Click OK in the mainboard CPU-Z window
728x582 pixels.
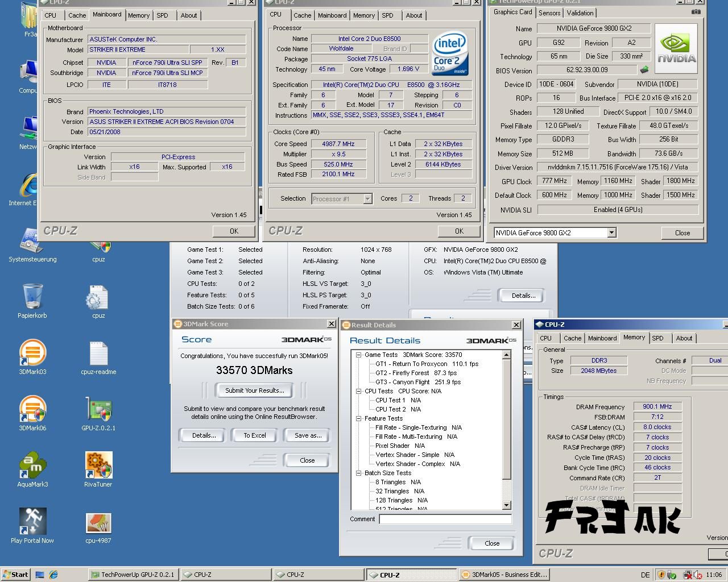pyautogui.click(x=234, y=231)
